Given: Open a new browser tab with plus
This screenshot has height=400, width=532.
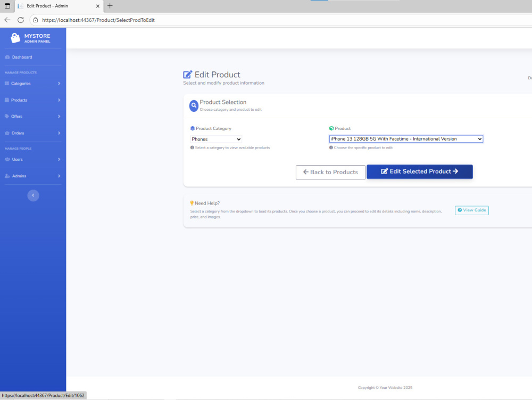Looking at the screenshot, I should tap(110, 6).
